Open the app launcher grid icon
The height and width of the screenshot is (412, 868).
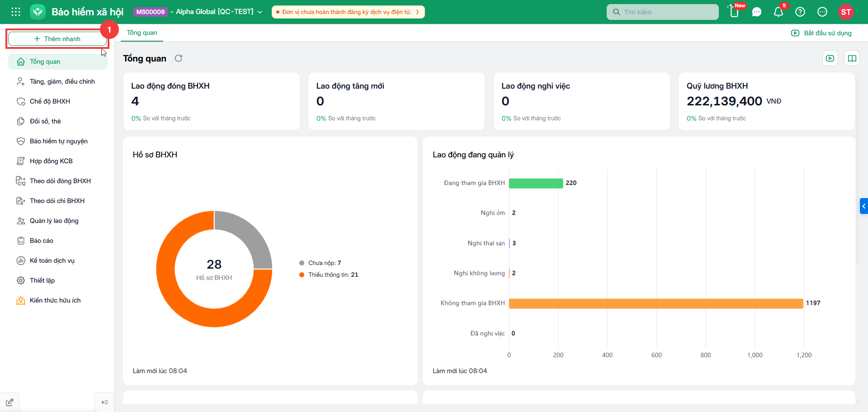click(x=16, y=12)
